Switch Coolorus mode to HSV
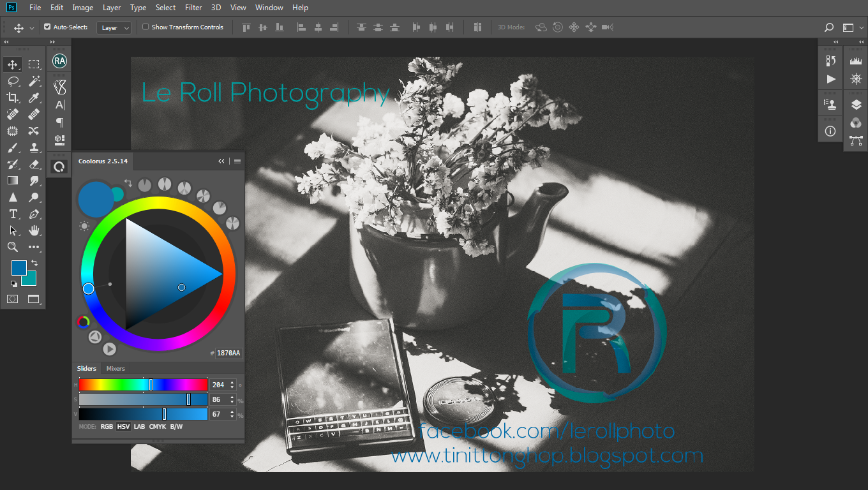The height and width of the screenshot is (490, 868). [124, 427]
